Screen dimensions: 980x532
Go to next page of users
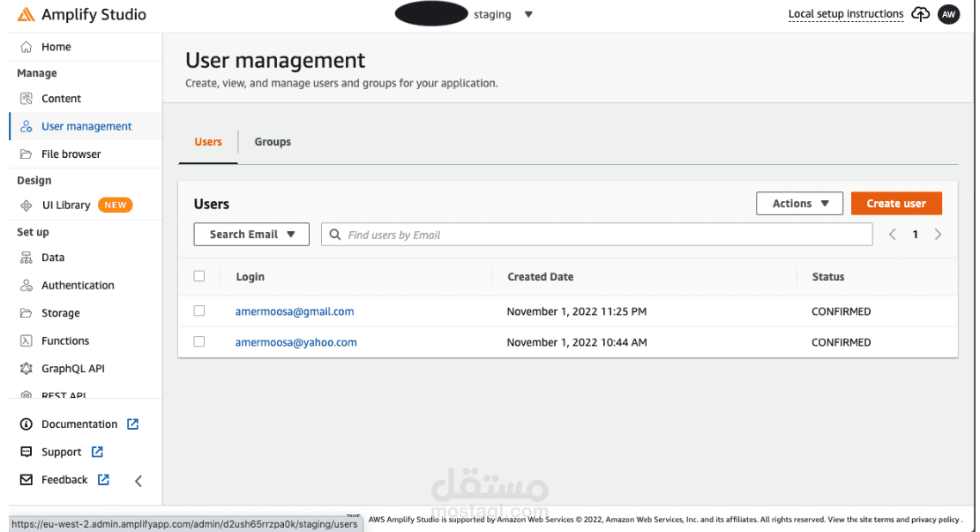point(939,235)
